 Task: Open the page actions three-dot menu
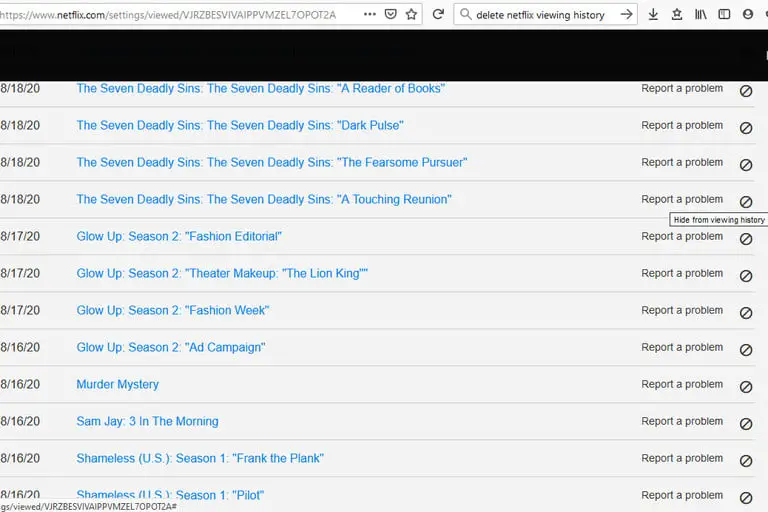pos(370,14)
